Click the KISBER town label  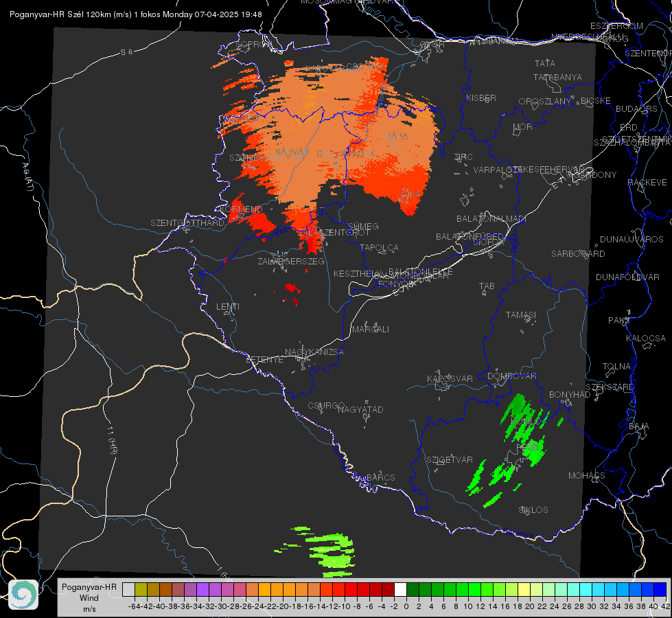pyautogui.click(x=481, y=98)
